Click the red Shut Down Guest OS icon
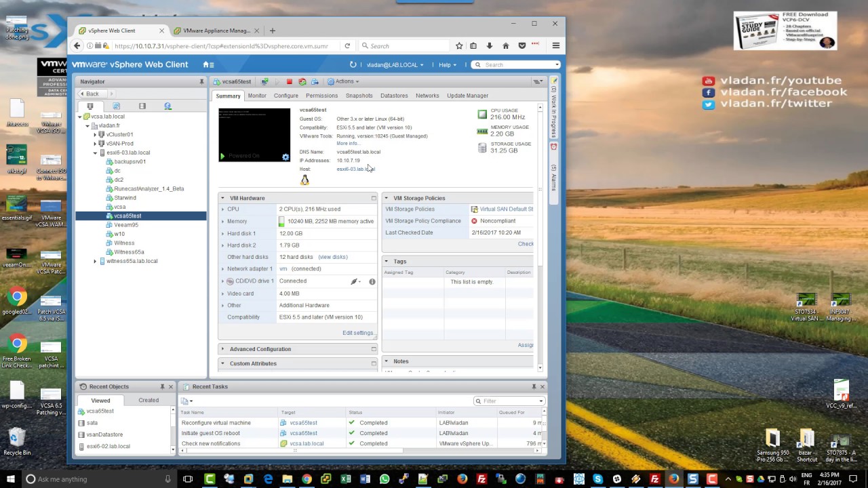The height and width of the screenshot is (488, 868). tap(290, 81)
